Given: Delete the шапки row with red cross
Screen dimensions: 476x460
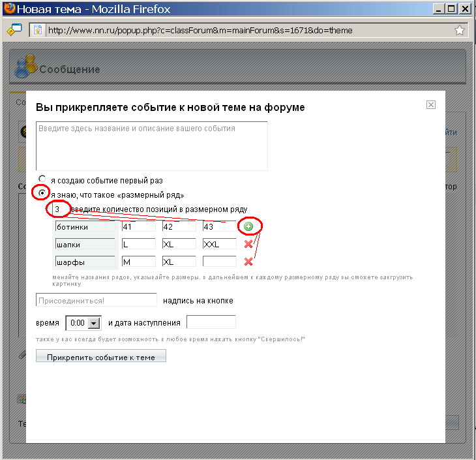Looking at the screenshot, I should pos(248,244).
